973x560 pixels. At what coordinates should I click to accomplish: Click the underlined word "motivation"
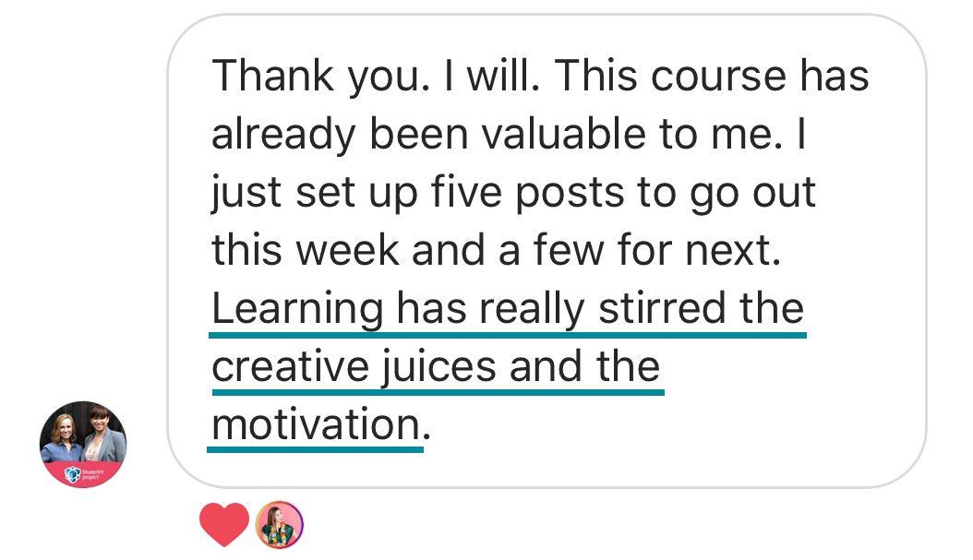(316, 425)
